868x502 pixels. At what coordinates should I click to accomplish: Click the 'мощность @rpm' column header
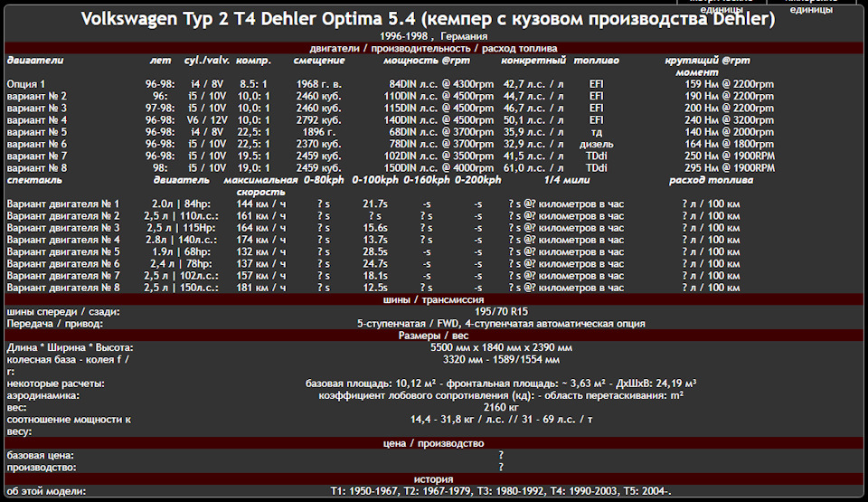click(427, 61)
